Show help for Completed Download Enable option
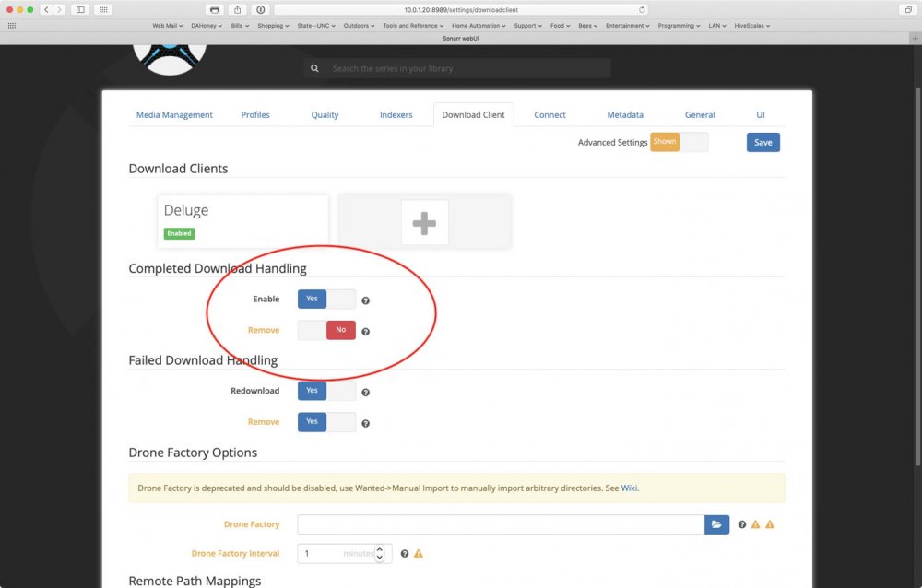Screen dimensions: 922x588 (x=365, y=300)
